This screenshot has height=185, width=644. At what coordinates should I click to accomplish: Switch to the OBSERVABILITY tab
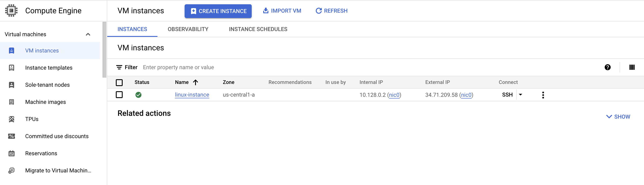(x=188, y=29)
